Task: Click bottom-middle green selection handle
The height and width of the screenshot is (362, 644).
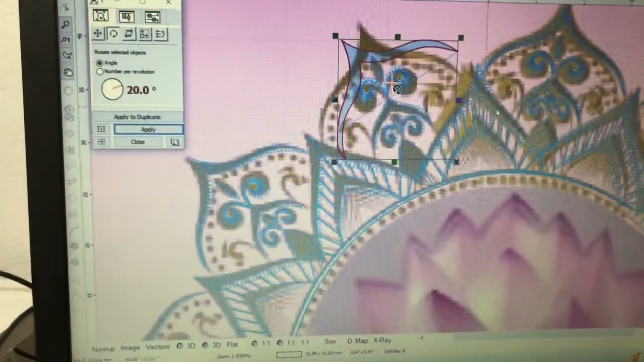Action: click(395, 162)
